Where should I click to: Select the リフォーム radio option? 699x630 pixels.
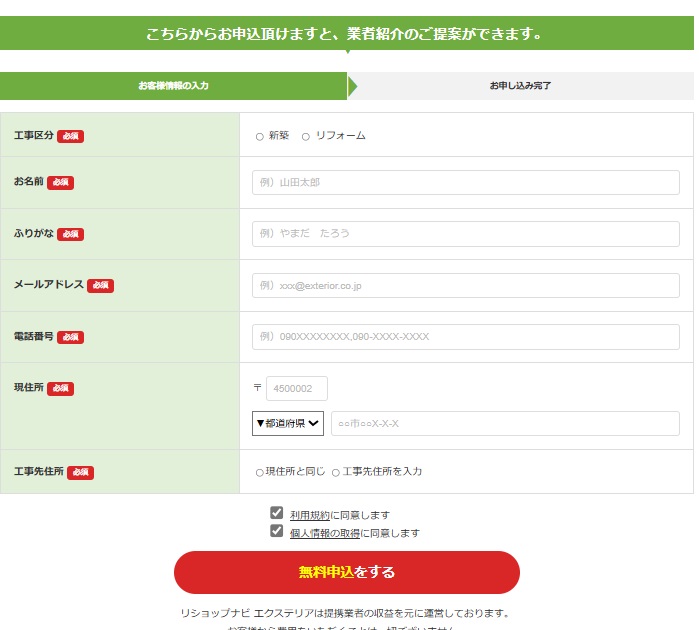point(306,136)
